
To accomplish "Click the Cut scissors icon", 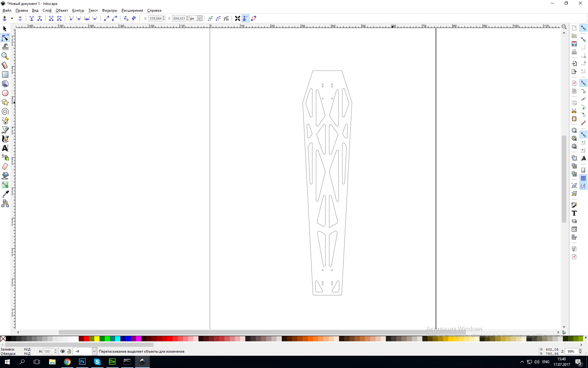I will pos(574,111).
